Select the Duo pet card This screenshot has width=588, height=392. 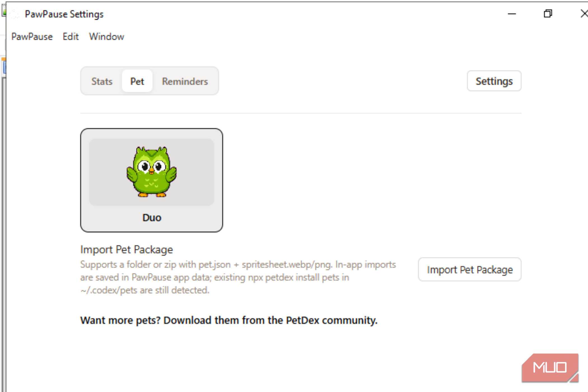point(151,180)
